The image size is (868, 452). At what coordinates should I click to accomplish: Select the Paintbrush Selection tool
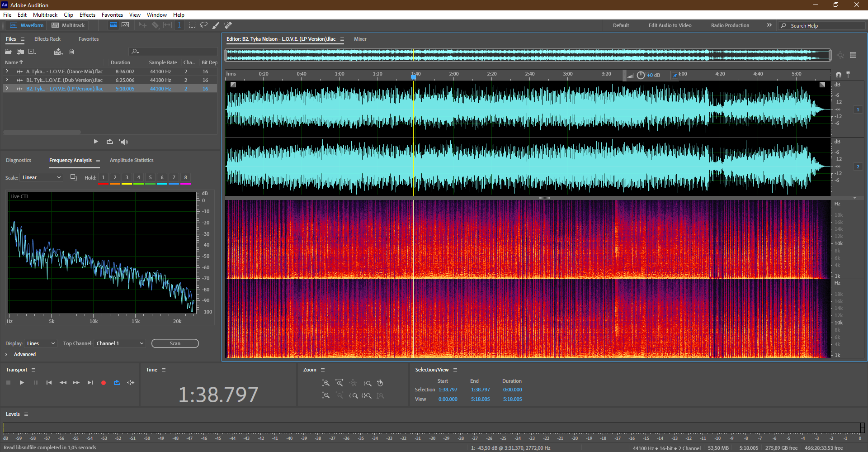[216, 25]
